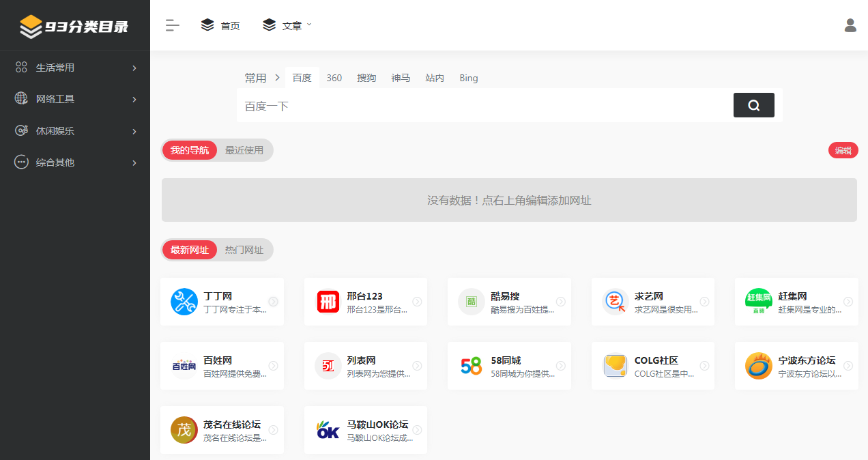Click the 酷易搜 site icon

(472, 302)
